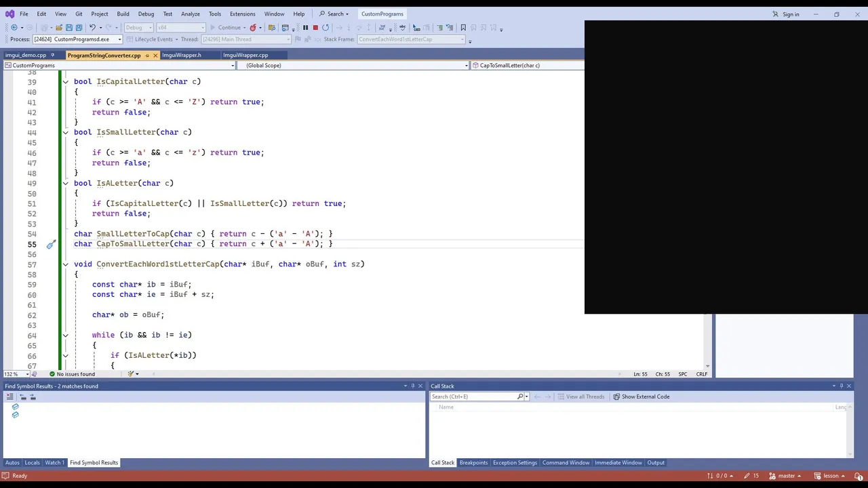Screen dimensions: 868x488
Task: Open the Breakpoints tab
Action: click(473, 463)
